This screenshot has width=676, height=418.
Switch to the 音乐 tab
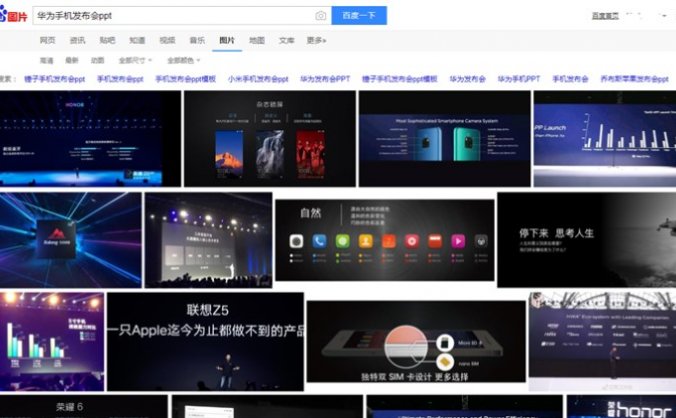pyautogui.click(x=197, y=40)
